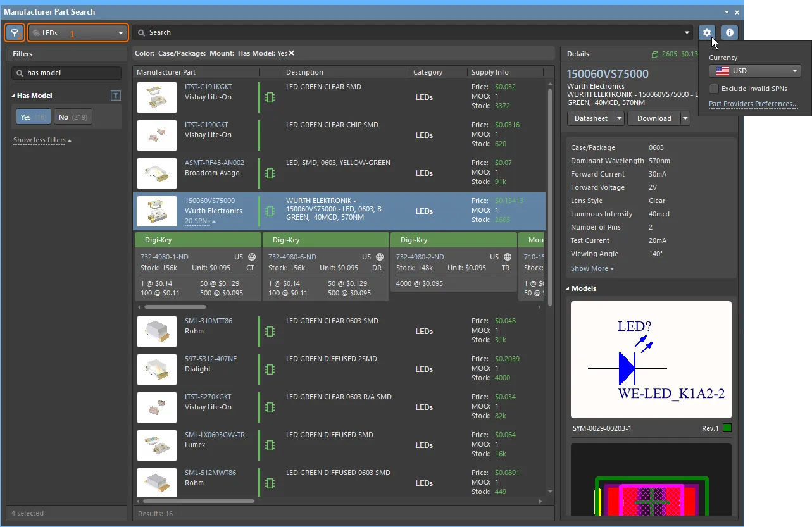Click globe icon on 732-4980-6-ND card
Screen dimensions: 812x527
pyautogui.click(x=380, y=257)
